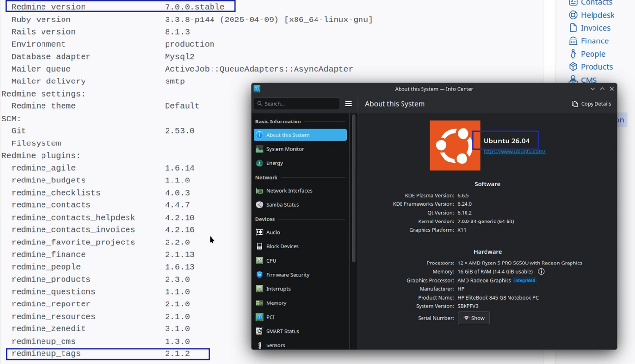The width and height of the screenshot is (635, 364).
Task: Open the CPU page
Action: point(300,261)
